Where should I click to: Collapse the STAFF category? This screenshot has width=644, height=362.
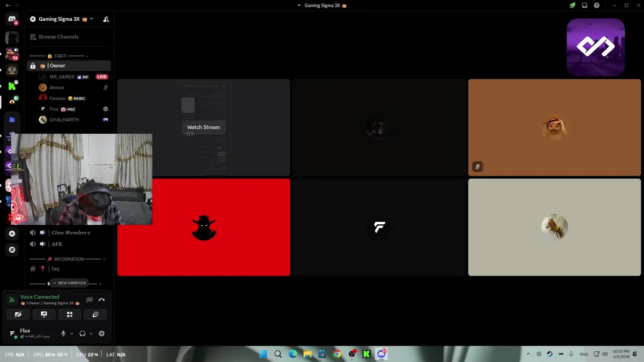coord(59,56)
